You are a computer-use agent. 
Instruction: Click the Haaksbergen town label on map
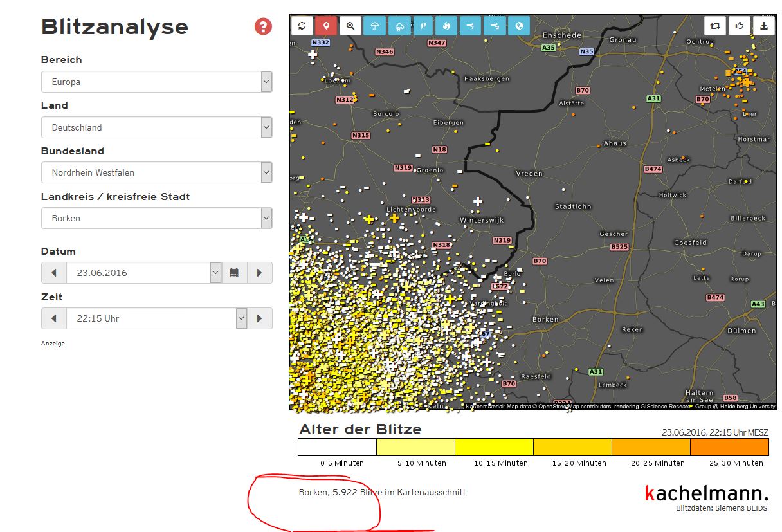pos(486,79)
